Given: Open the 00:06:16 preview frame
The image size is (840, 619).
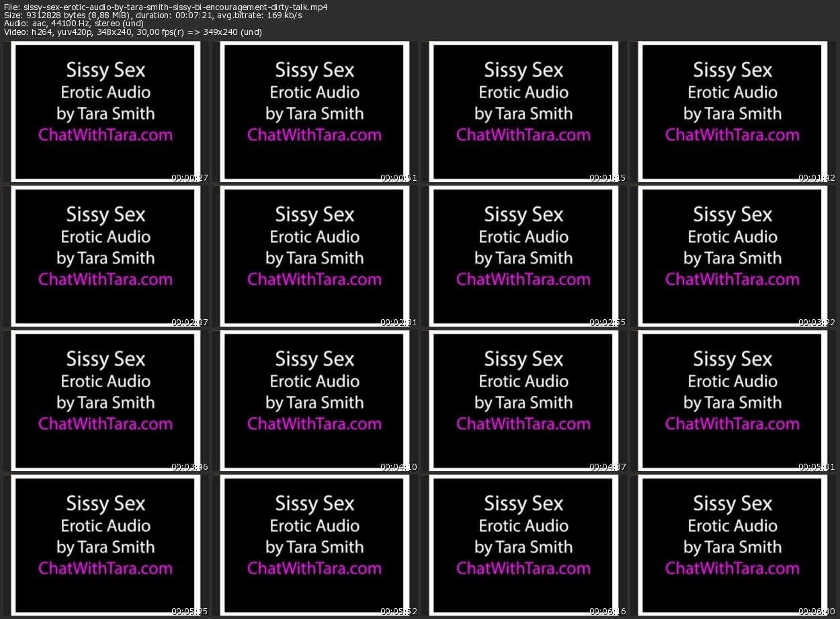Looking at the screenshot, I should (523, 545).
